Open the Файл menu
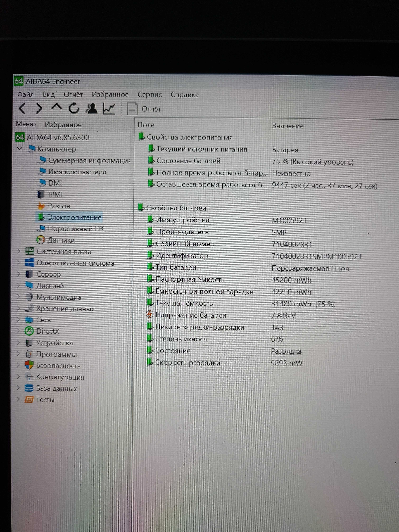This screenshot has width=399, height=532. (25, 94)
